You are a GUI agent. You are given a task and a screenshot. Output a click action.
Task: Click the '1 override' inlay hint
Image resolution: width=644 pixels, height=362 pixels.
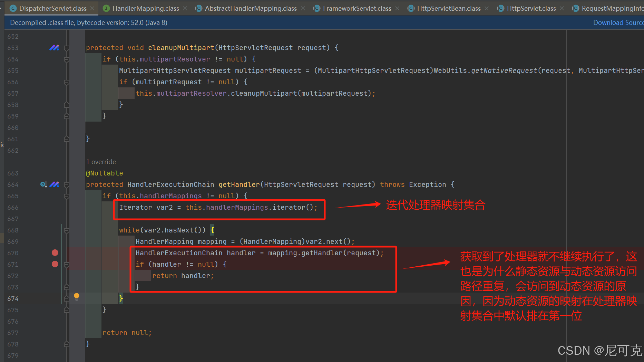pyautogui.click(x=101, y=162)
